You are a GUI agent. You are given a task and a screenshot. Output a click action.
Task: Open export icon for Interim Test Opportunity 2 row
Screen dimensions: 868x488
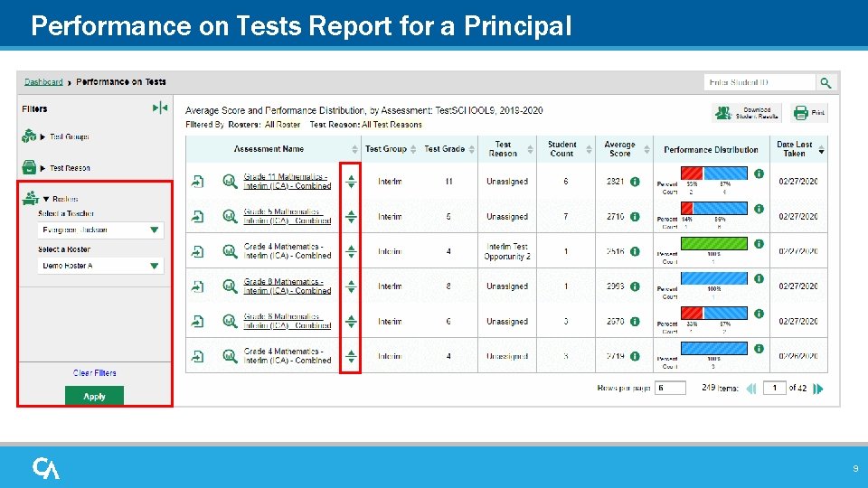(198, 251)
